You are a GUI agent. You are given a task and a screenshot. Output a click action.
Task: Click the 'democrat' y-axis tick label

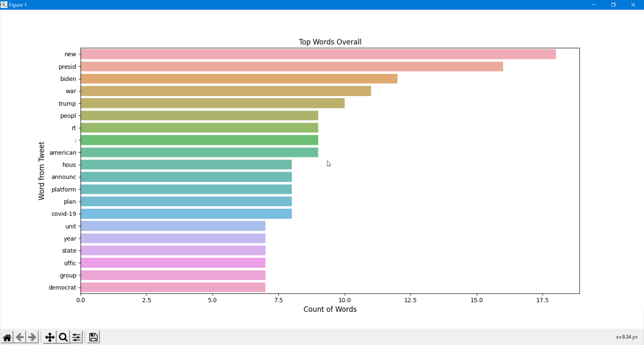click(x=62, y=288)
